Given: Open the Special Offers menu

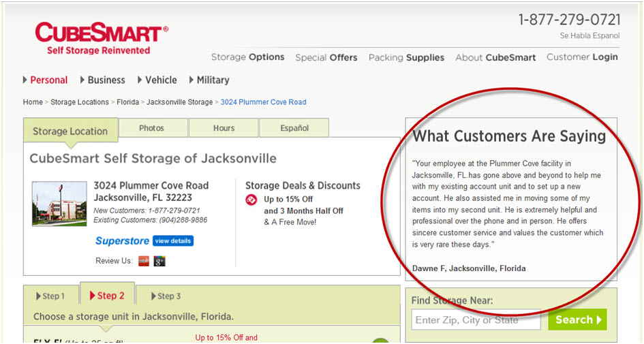Looking at the screenshot, I should (326, 57).
